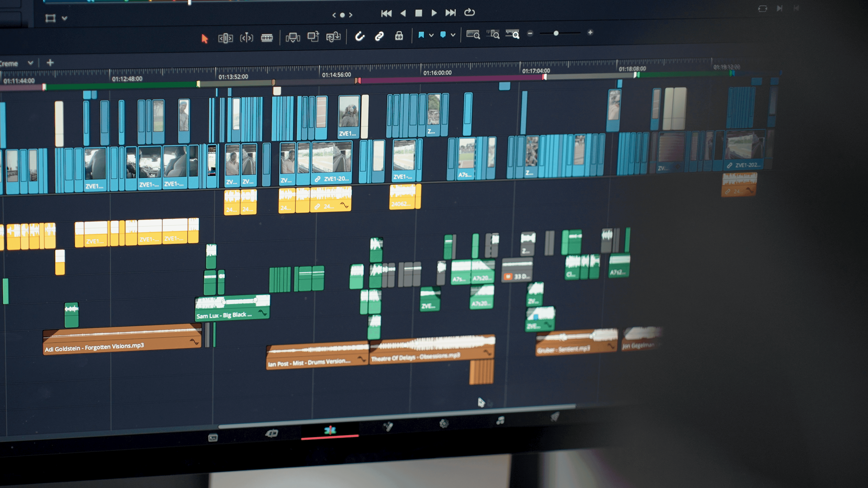
Task: Click the Full Extent Zoom icon
Action: pos(473,34)
